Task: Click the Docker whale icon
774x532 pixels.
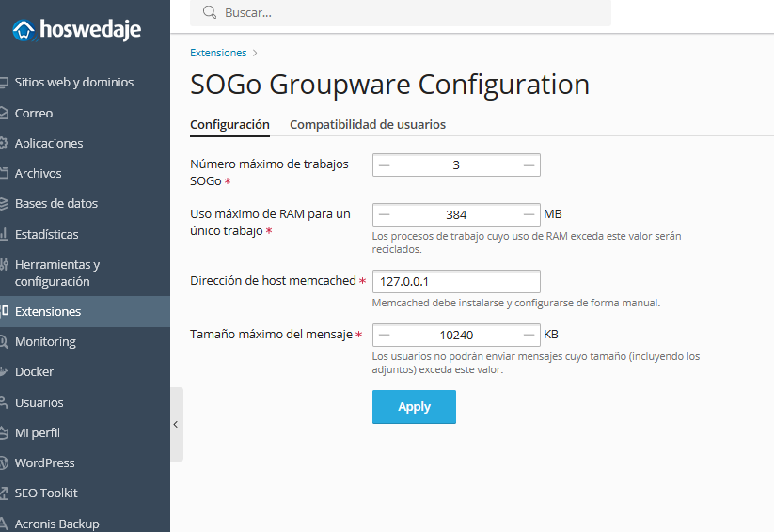Action: 4,371
